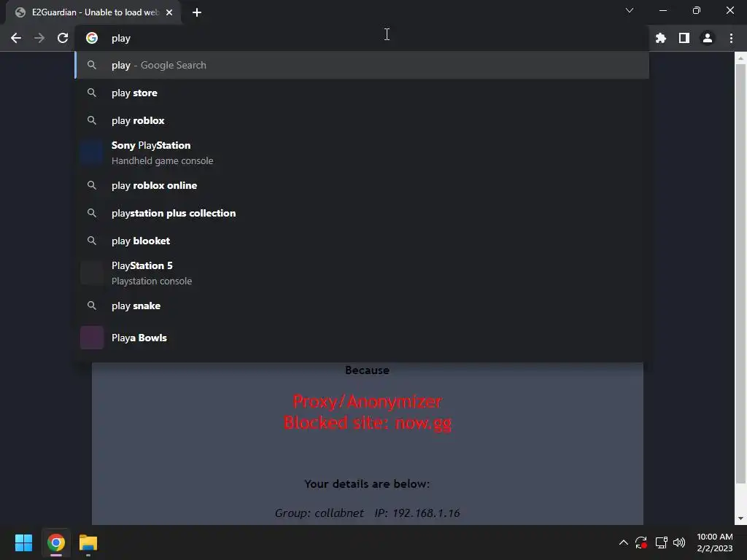Expand the tab search chevron
Viewport: 747px width, 560px height.
coord(630,10)
